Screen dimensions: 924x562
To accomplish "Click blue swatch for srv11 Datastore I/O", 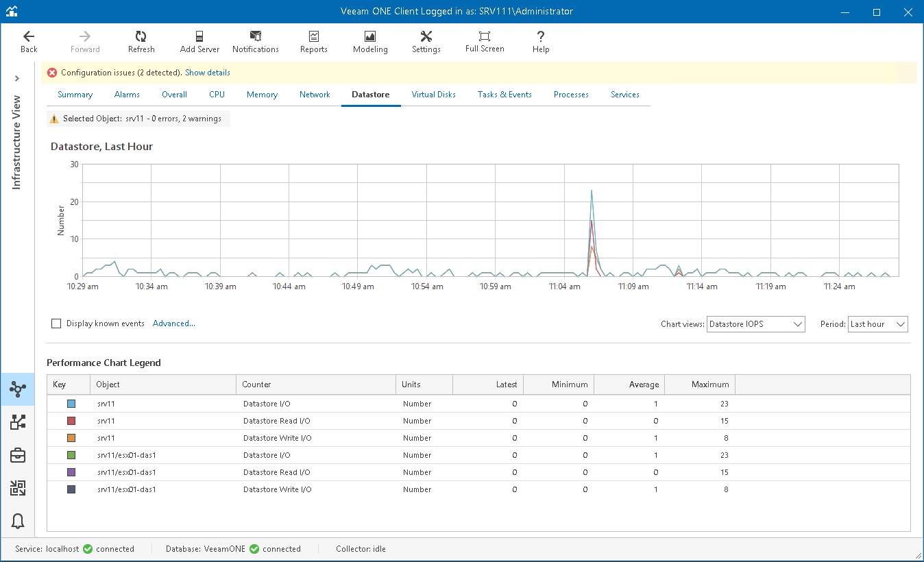I will (x=71, y=404).
